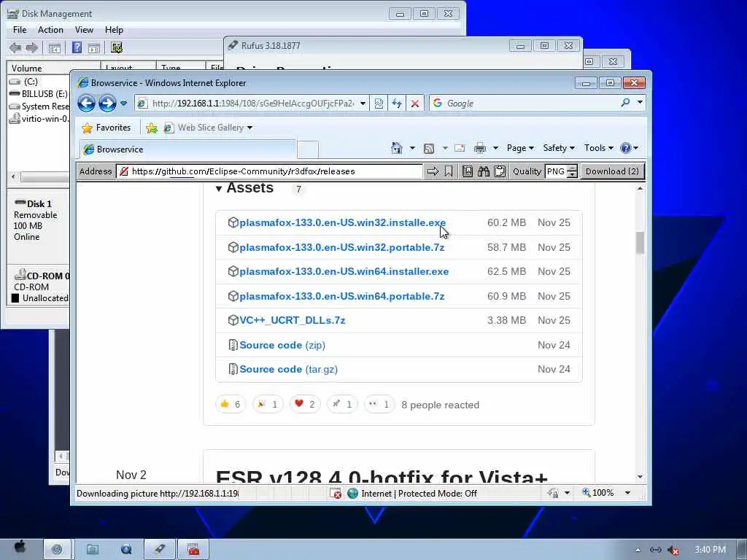Screen dimensions: 747x560
Task: Adjust the Quality PNG stepper arrows
Action: pos(573,171)
